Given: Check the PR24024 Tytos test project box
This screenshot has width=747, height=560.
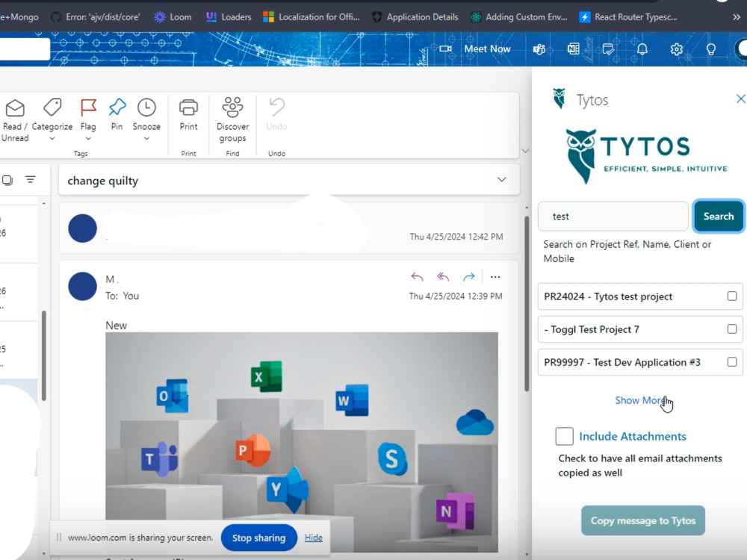Looking at the screenshot, I should click(x=732, y=296).
